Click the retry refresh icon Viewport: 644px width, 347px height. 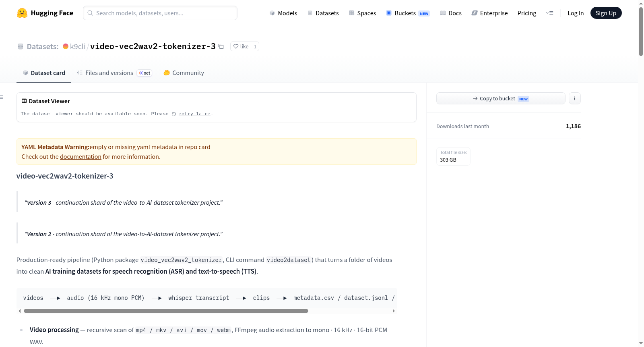(174, 114)
